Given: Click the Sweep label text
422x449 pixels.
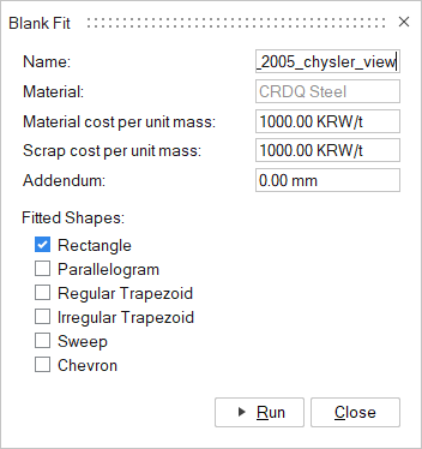Looking at the screenshot, I should (83, 342).
